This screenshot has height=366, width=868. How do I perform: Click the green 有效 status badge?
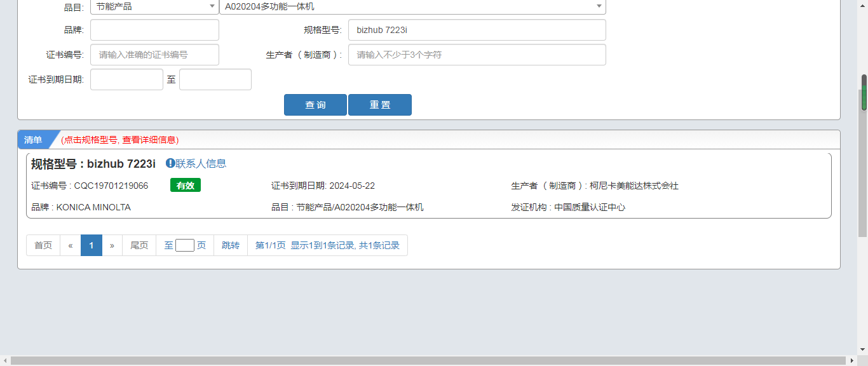[x=186, y=186]
